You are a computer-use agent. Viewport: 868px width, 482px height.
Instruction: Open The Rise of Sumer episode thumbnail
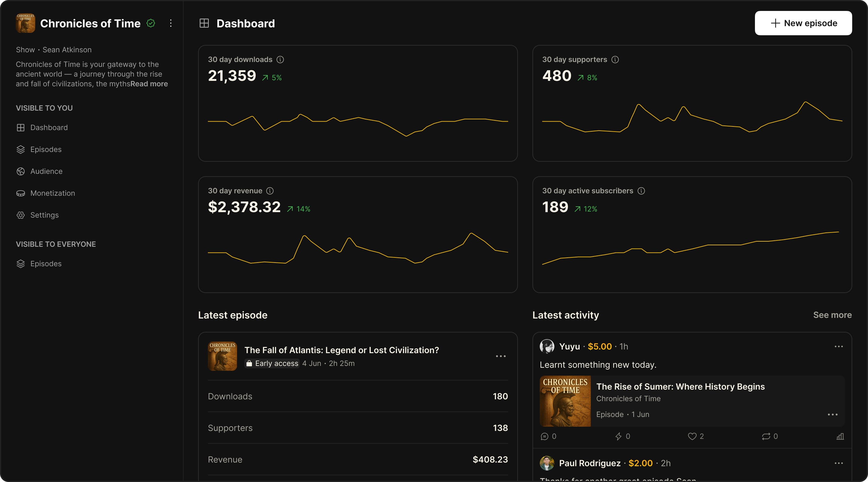(x=565, y=401)
